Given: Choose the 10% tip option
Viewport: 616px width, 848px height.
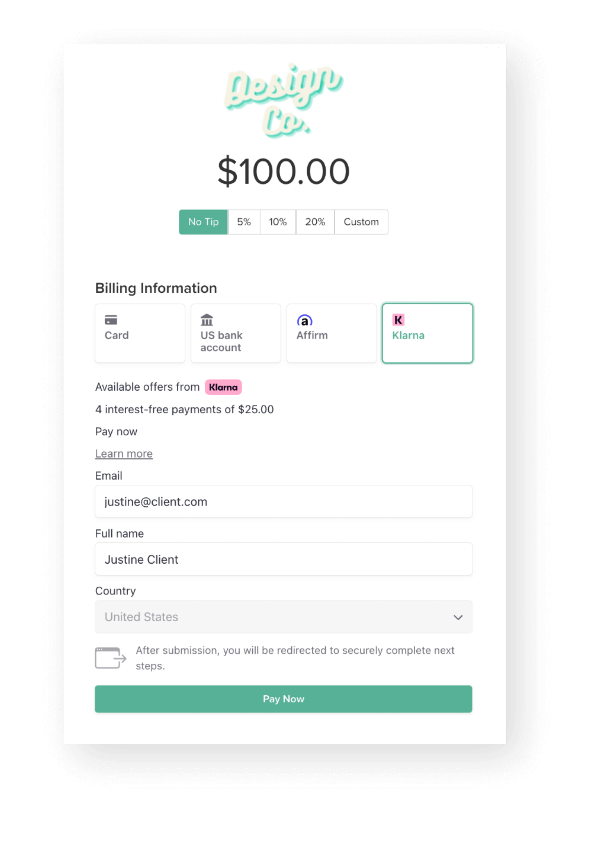Looking at the screenshot, I should coord(278,222).
